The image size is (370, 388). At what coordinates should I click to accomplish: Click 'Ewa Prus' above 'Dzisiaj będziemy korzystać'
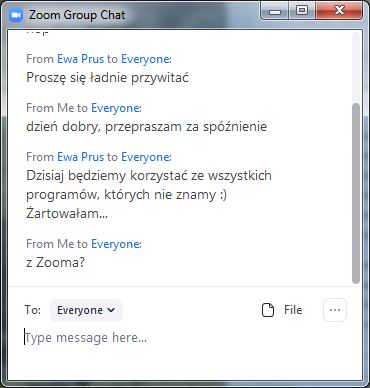click(x=81, y=157)
